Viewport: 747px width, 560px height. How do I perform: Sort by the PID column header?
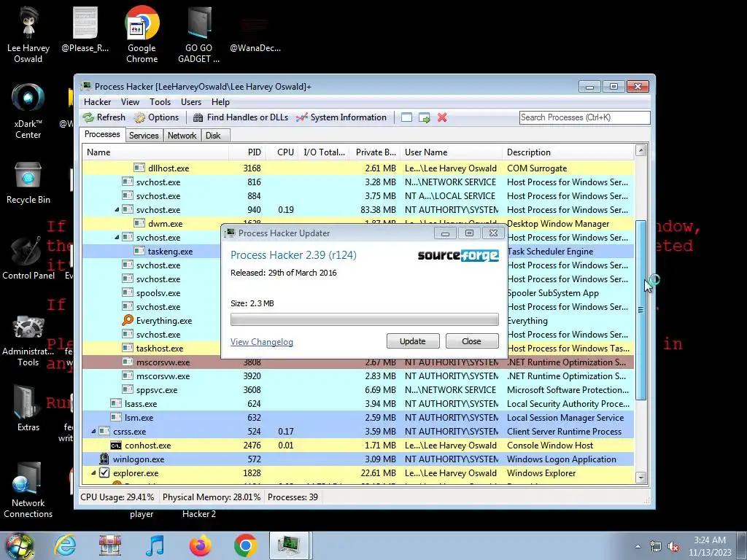247,152
